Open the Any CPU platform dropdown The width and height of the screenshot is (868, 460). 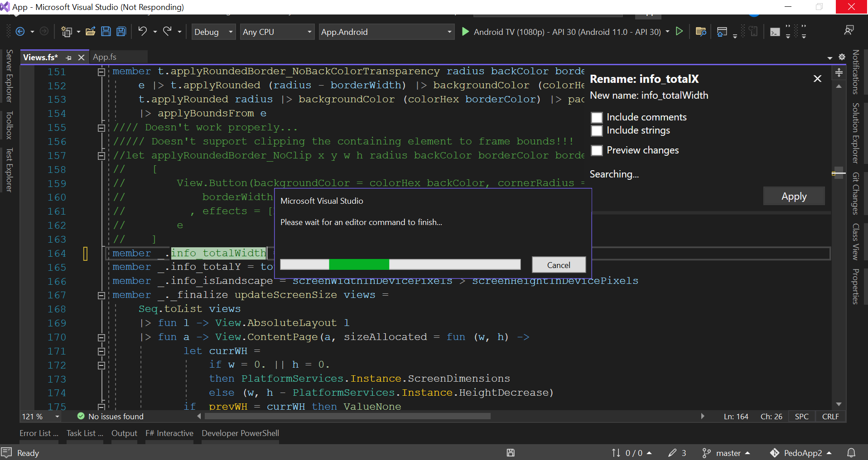pyautogui.click(x=277, y=32)
